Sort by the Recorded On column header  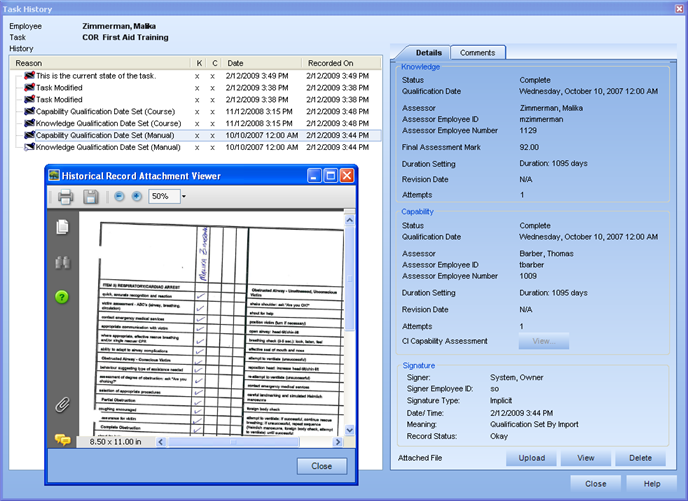pos(342,63)
